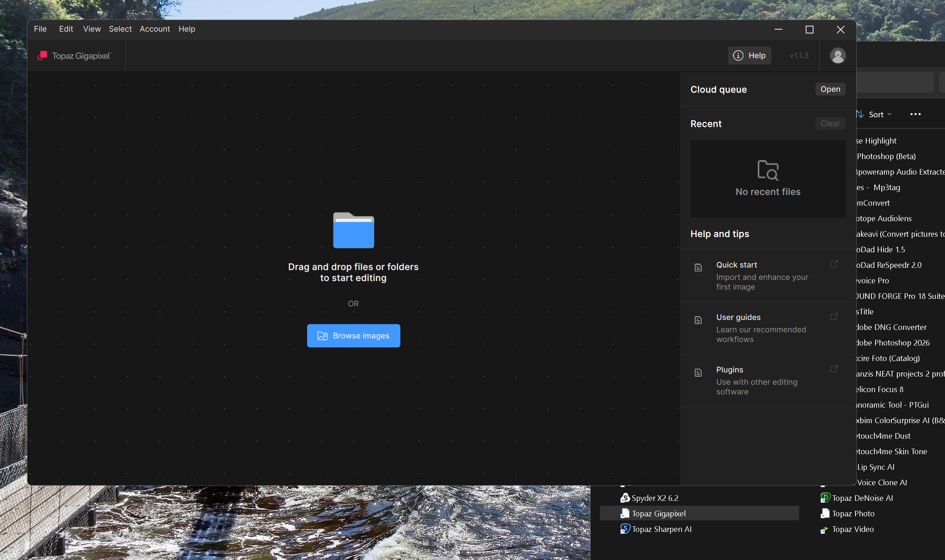The height and width of the screenshot is (560, 945).
Task: Open Plugins external link icon
Action: [834, 369]
